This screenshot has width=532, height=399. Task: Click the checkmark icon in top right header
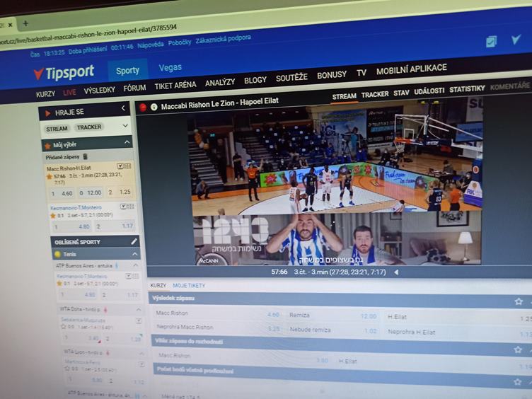click(516, 40)
